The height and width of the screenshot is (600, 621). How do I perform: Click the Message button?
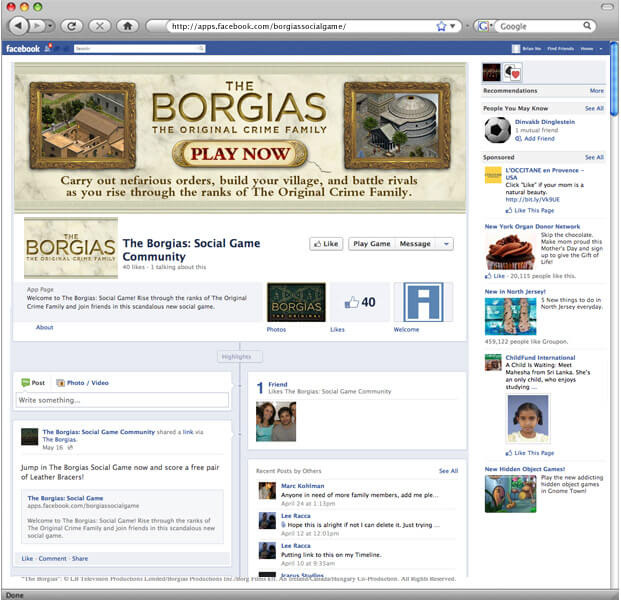click(415, 244)
